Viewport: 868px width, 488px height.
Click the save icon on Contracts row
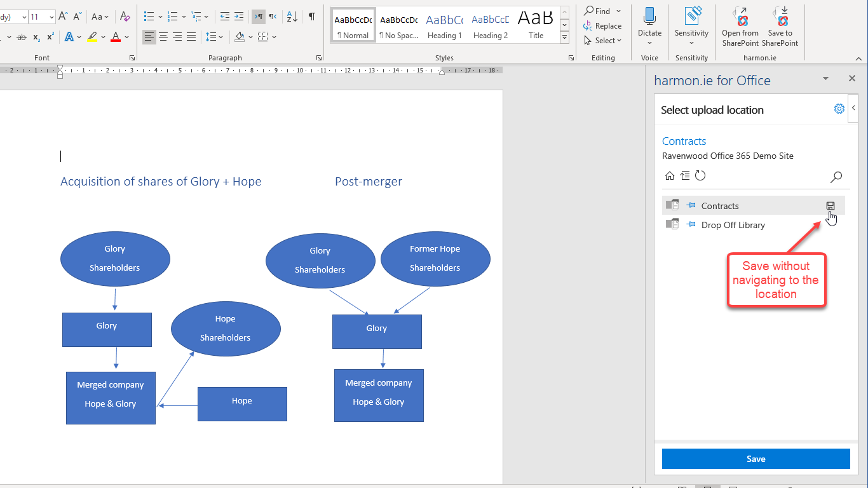click(x=830, y=206)
